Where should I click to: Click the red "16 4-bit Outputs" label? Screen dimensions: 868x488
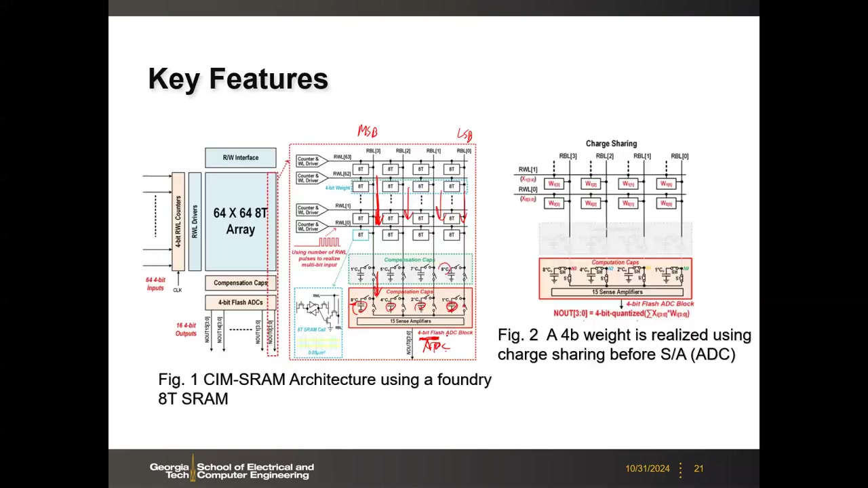coord(186,329)
